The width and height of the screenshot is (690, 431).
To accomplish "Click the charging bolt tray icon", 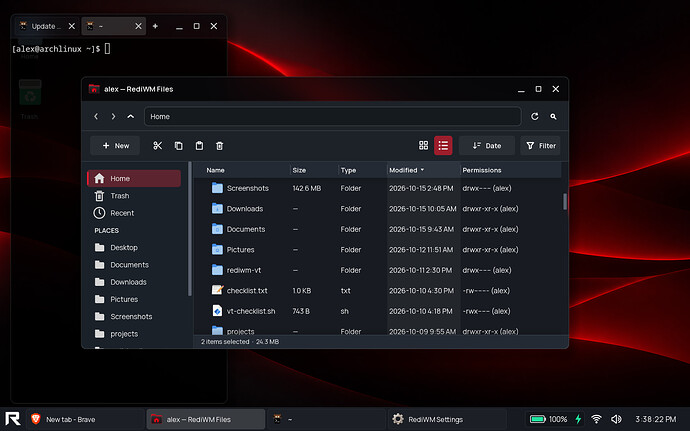I will pos(578,420).
